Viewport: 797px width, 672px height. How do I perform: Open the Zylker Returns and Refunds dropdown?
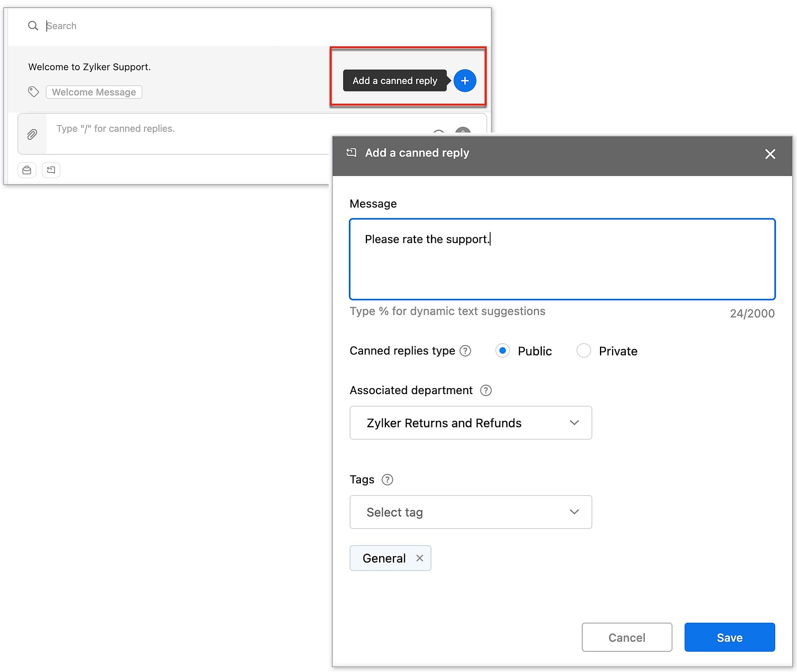tap(470, 423)
